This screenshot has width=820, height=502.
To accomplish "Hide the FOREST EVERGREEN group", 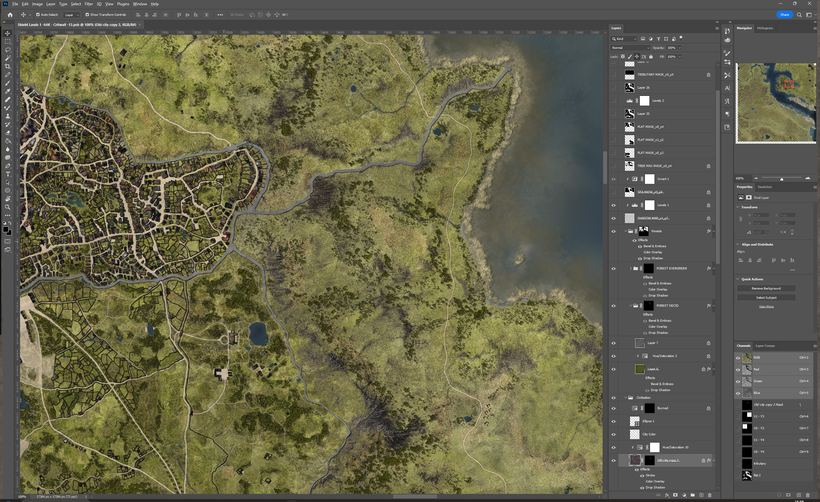I will (x=613, y=268).
